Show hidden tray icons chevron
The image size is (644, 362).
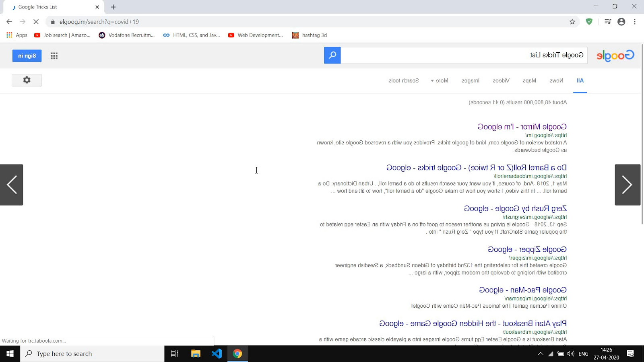pos(541,354)
